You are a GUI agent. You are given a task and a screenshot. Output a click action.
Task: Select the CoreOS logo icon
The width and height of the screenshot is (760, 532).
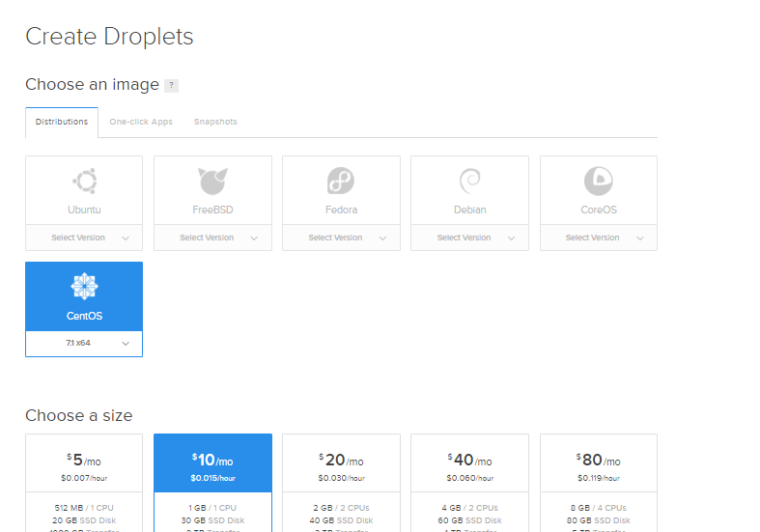tap(598, 181)
